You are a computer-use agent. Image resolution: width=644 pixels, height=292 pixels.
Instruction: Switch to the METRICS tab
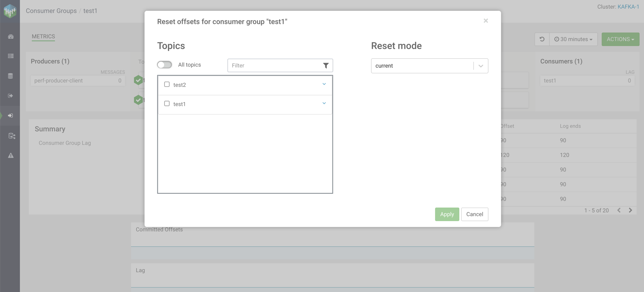pyautogui.click(x=43, y=36)
